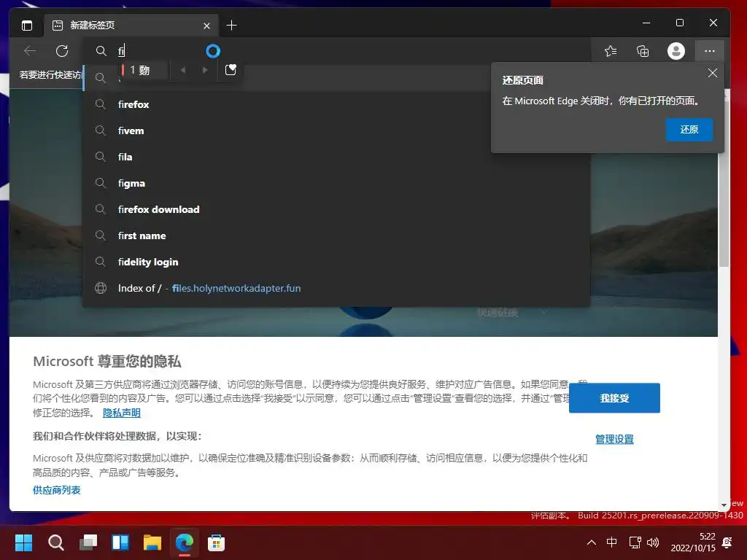The image size is (747, 560).
Task: Open the Favorites star icon
Action: [611, 51]
